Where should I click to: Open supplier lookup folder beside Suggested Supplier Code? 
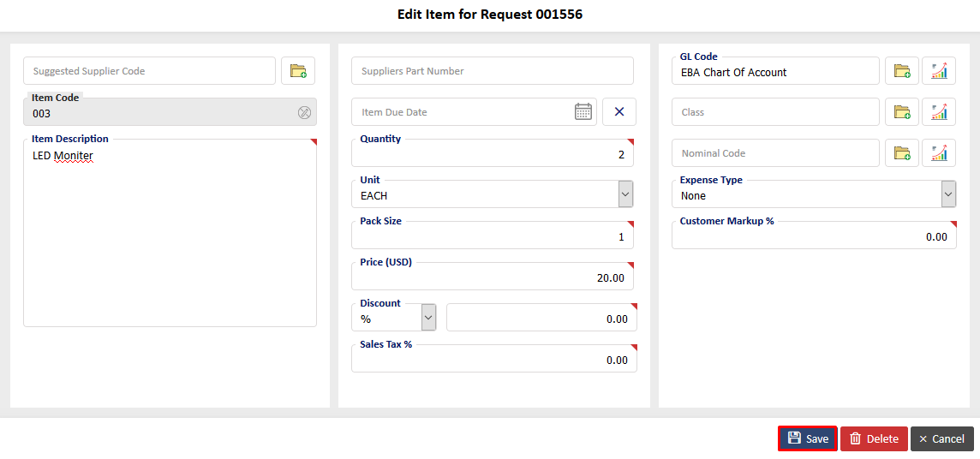[x=298, y=70]
